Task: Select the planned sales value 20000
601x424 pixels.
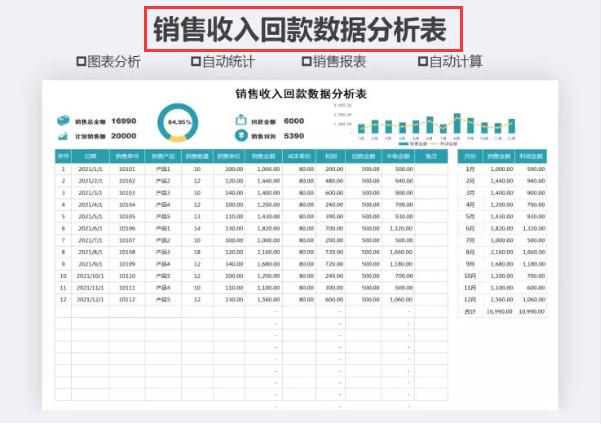Action: click(x=123, y=136)
